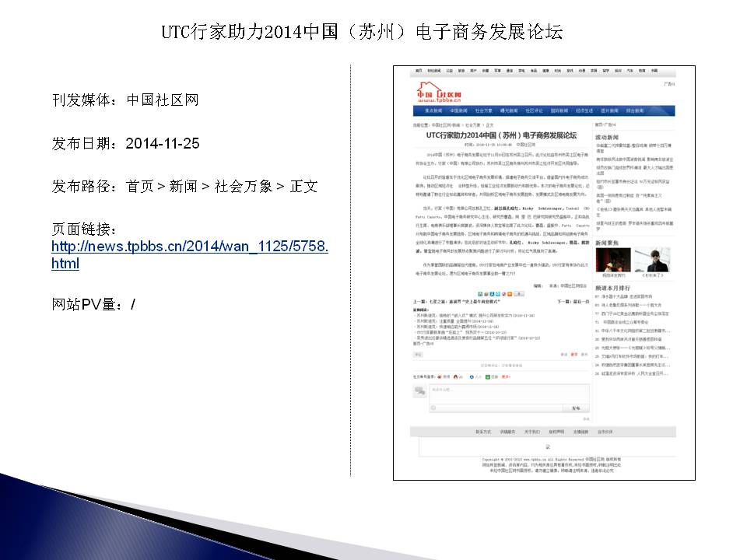Click the 频道本月排行 sidebar heading

click(x=612, y=288)
